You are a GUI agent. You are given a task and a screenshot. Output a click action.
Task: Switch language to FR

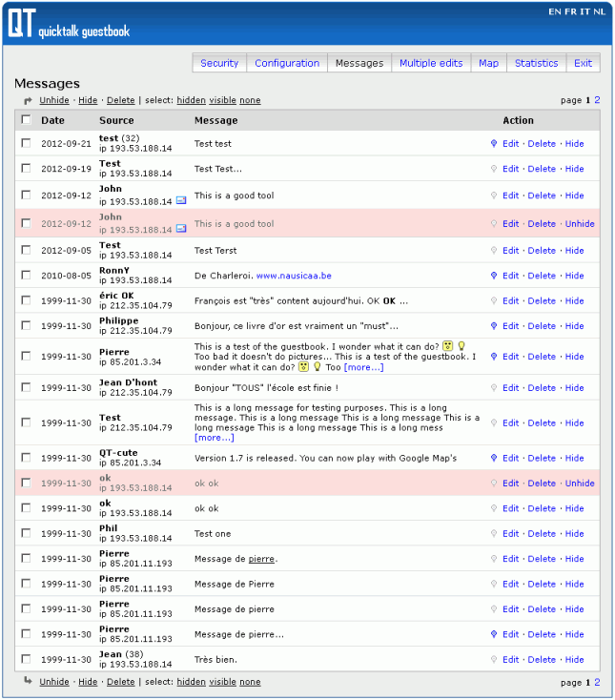(x=569, y=11)
